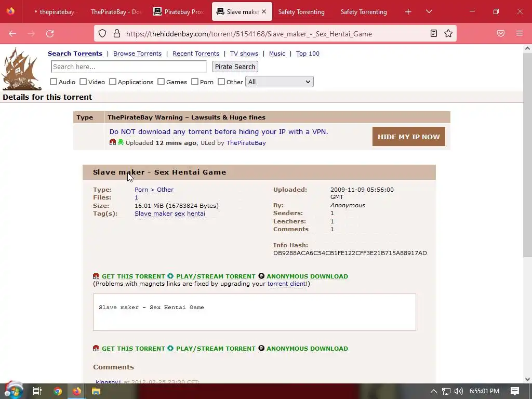The height and width of the screenshot is (399, 532).
Task: Open ThePirateBay uploader link
Action: tap(246, 143)
